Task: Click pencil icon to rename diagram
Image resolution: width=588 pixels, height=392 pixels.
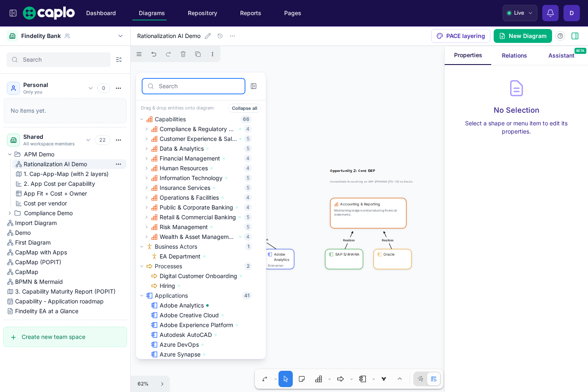Action: (x=208, y=36)
